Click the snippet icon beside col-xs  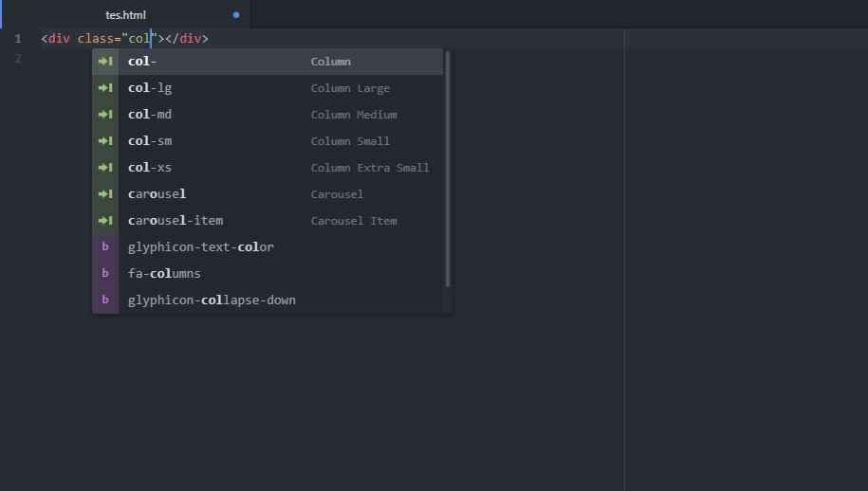click(105, 168)
